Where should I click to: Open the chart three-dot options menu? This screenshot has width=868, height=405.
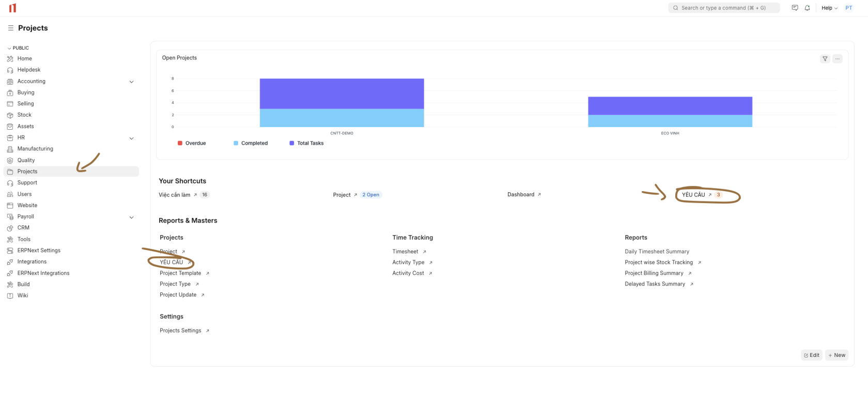(838, 59)
